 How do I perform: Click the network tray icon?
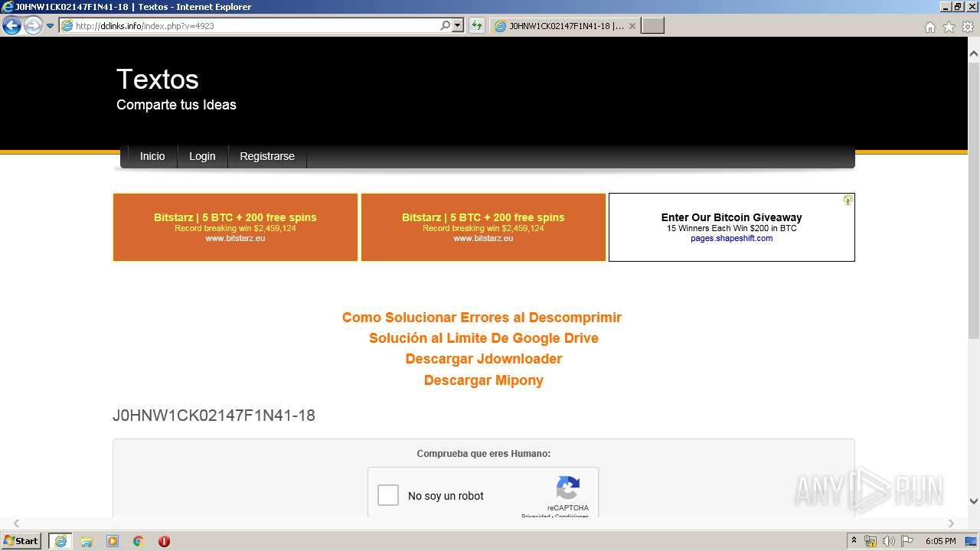871,541
